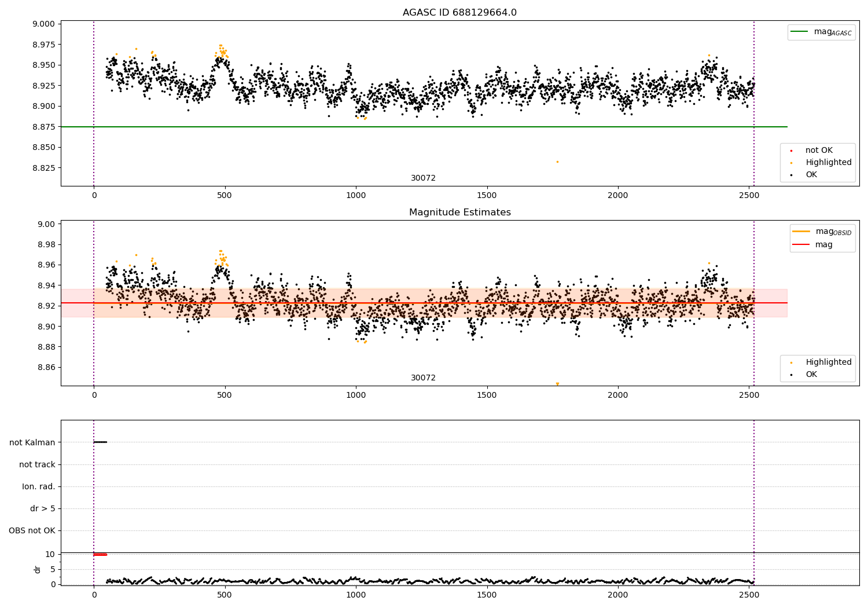Click the green mag AGASC legend line swatch
Image resolution: width=868 pixels, height=608 pixels.
point(800,32)
